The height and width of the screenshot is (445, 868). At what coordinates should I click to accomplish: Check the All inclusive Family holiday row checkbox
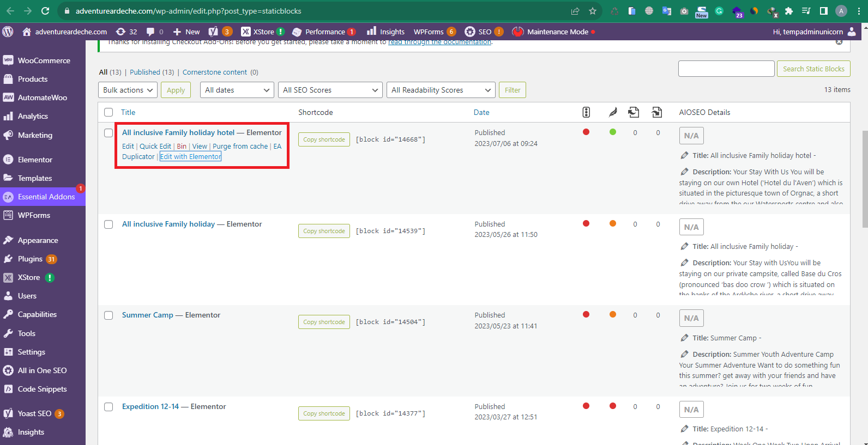108,224
